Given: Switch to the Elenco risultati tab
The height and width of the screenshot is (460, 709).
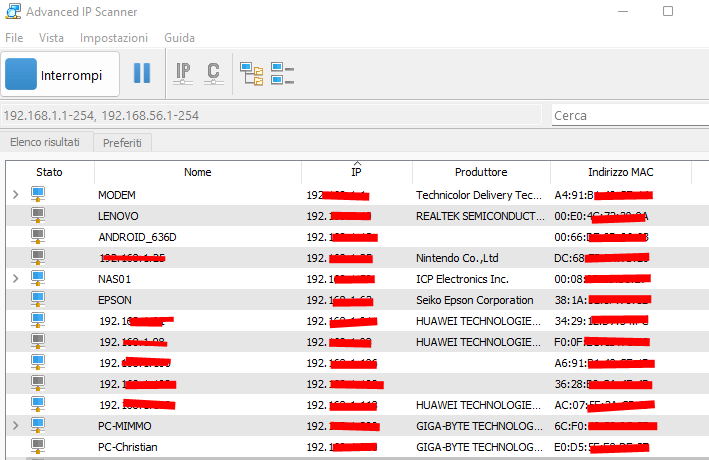Looking at the screenshot, I should [x=45, y=142].
